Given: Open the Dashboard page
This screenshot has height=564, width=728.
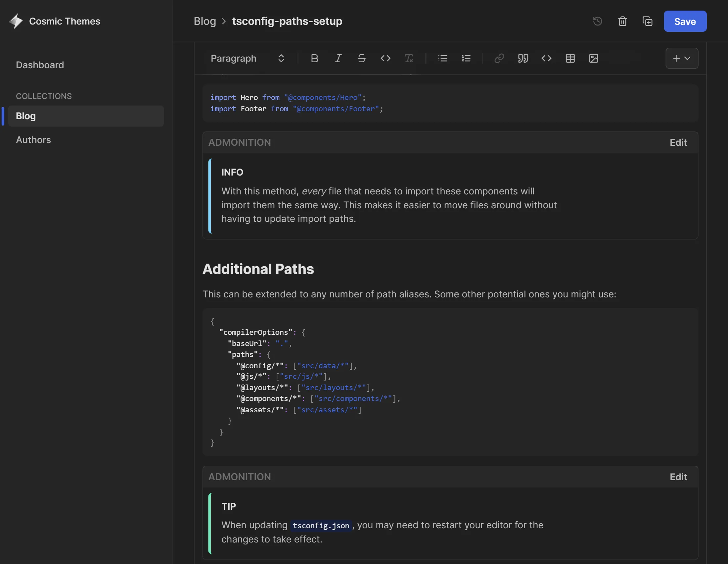Looking at the screenshot, I should coord(40,65).
